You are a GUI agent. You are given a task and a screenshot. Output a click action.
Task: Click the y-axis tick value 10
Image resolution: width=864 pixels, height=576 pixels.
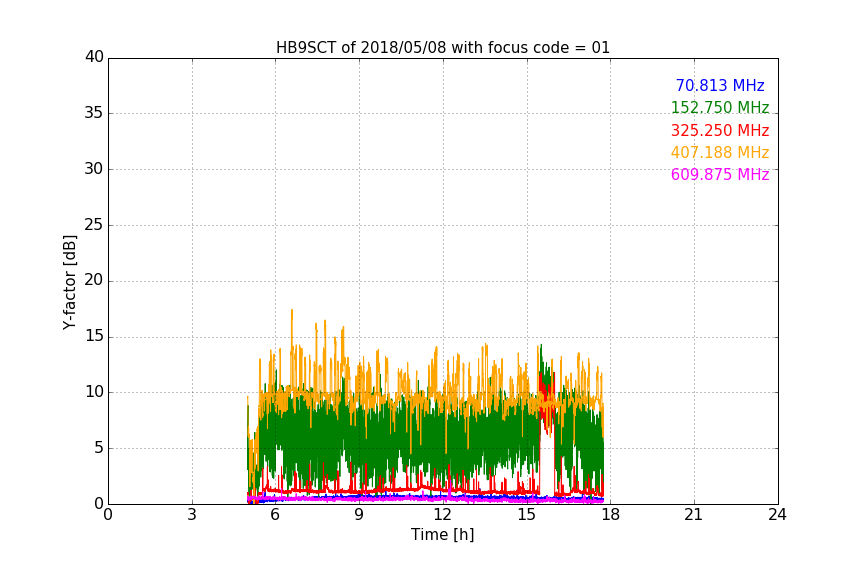tap(94, 392)
